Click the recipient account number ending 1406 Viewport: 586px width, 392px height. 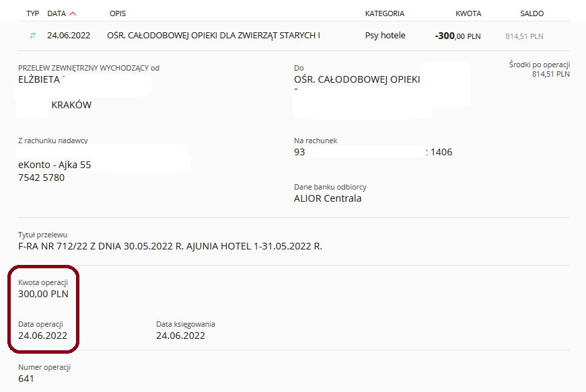(373, 152)
